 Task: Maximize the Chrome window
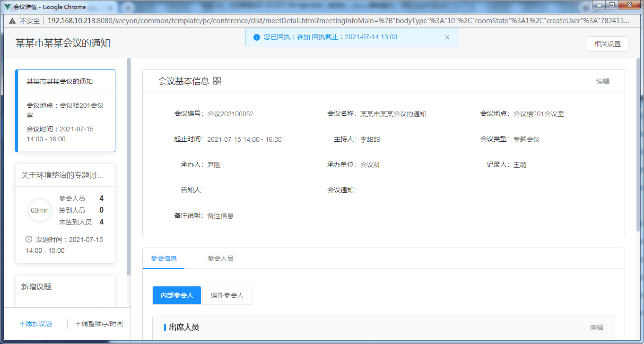(x=612, y=5)
